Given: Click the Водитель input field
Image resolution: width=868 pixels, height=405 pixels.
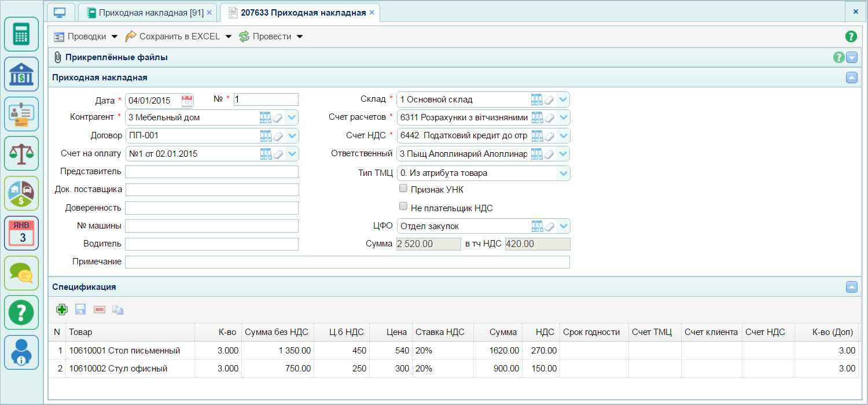Looking at the screenshot, I should (212, 244).
